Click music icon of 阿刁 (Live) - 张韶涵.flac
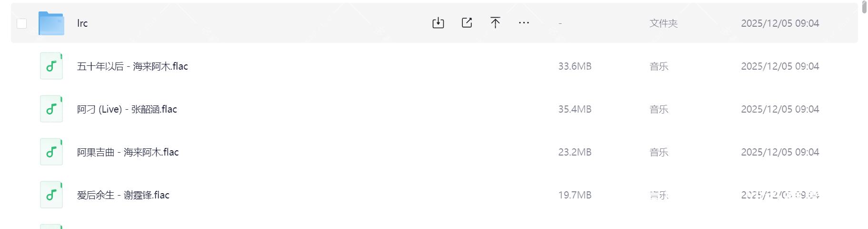This screenshot has height=229, width=868. [x=51, y=109]
